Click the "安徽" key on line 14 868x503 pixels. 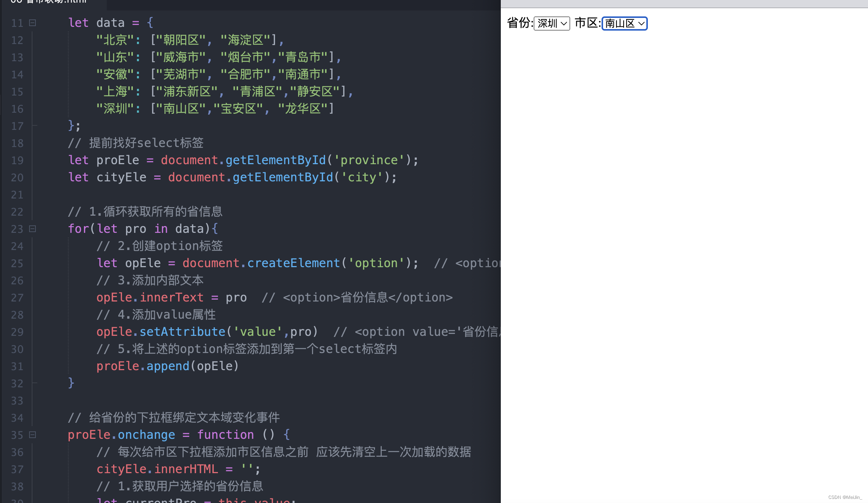pos(115,74)
